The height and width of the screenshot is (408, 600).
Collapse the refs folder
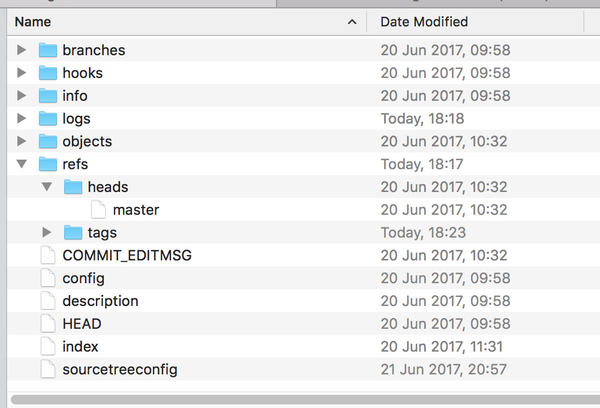[22, 164]
